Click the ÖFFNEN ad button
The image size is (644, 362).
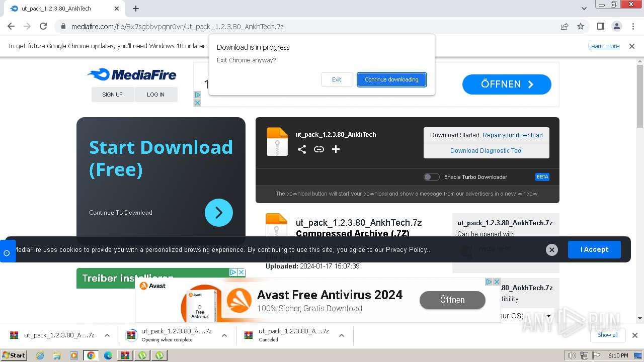pos(507,84)
